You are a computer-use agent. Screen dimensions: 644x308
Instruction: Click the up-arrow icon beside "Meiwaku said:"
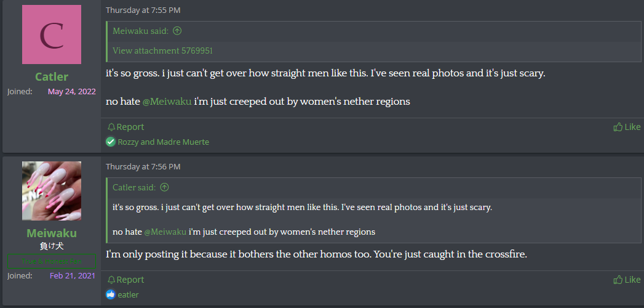pyautogui.click(x=177, y=31)
